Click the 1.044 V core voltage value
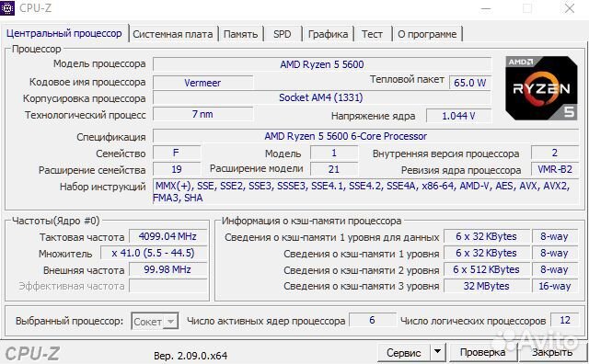The width and height of the screenshot is (589, 364). tap(458, 116)
